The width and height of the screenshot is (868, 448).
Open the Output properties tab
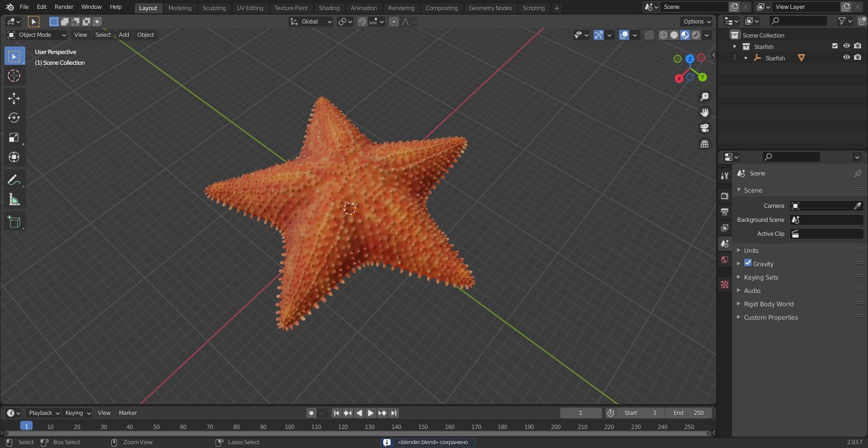pos(724,212)
